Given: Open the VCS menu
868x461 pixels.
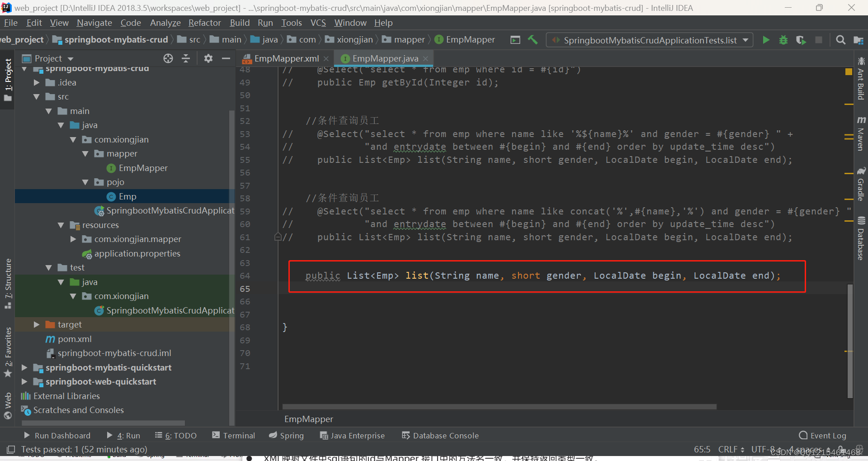Looking at the screenshot, I should (x=318, y=23).
